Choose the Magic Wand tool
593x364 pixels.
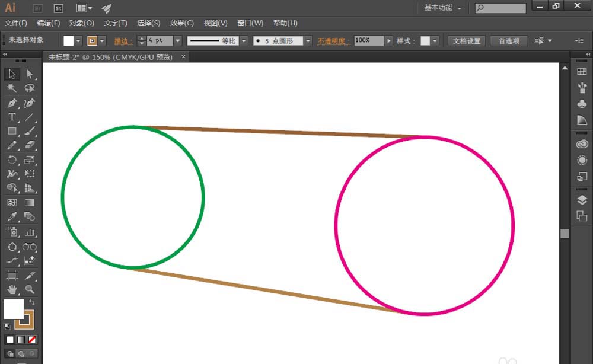click(12, 88)
